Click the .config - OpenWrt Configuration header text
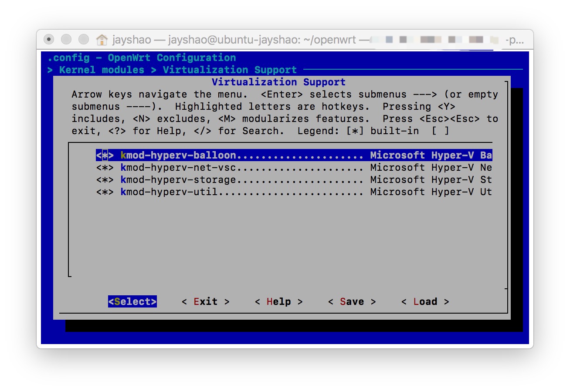Viewport: 570px width, 392px height. [142, 58]
